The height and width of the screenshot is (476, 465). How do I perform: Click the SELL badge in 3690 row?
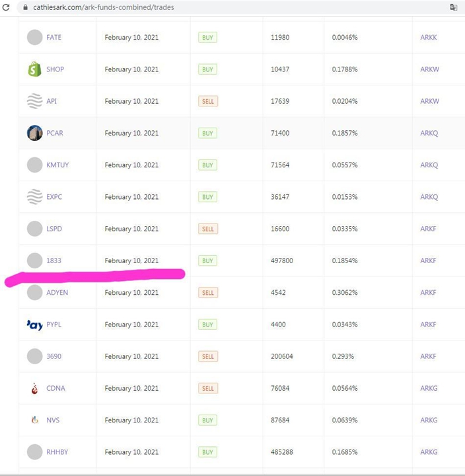[x=208, y=356]
